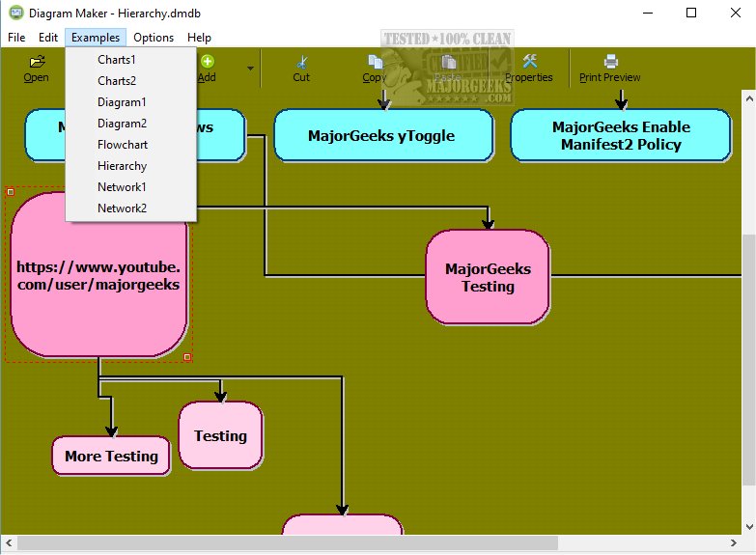Select the MajorGeeks yToggle node

point(383,135)
